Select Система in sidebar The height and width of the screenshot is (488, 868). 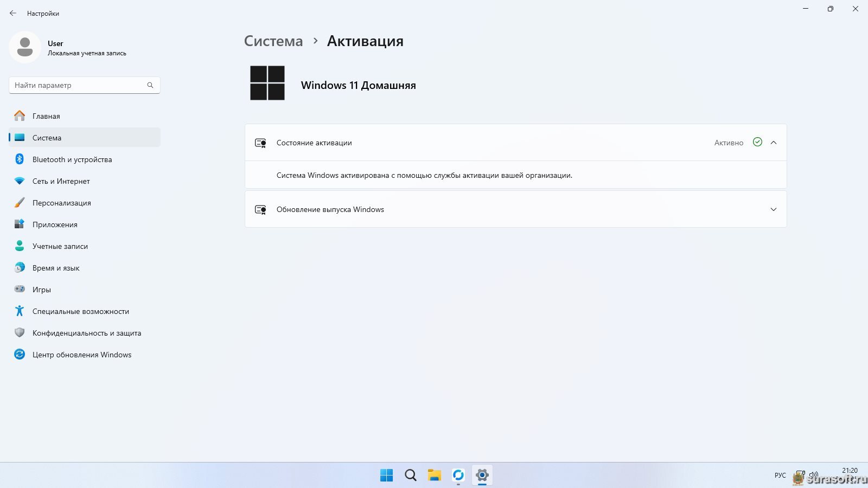[x=85, y=137]
